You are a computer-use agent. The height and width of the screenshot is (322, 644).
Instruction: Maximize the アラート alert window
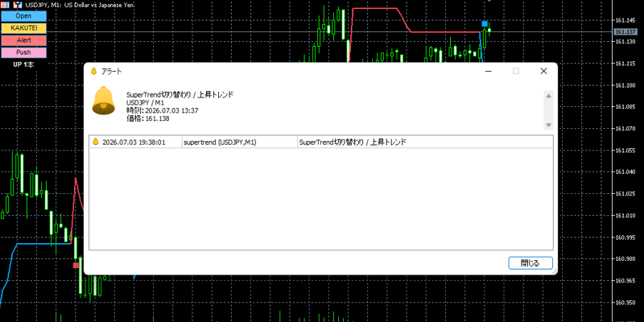tap(516, 71)
